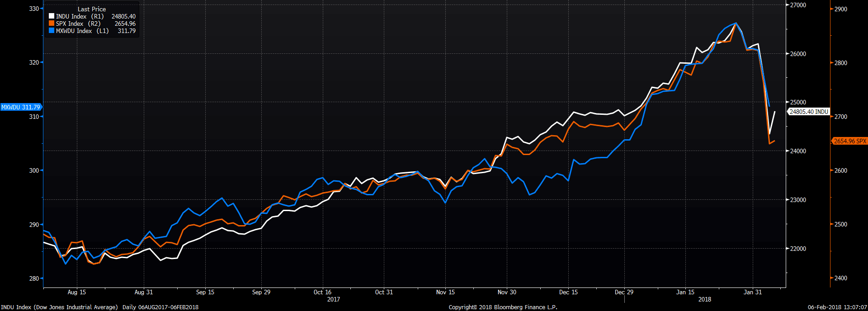Select the INDU Index (R1) legend entry
The image size is (868, 311).
pos(80,16)
